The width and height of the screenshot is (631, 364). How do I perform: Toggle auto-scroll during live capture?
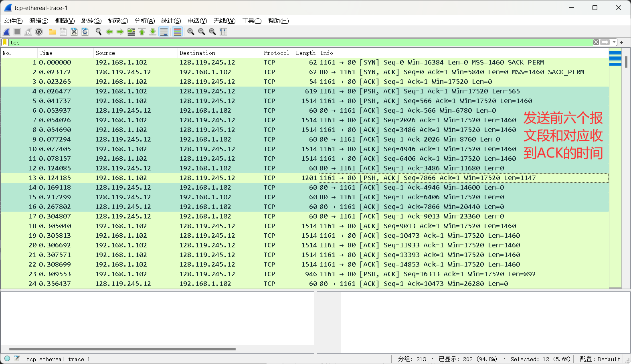164,32
